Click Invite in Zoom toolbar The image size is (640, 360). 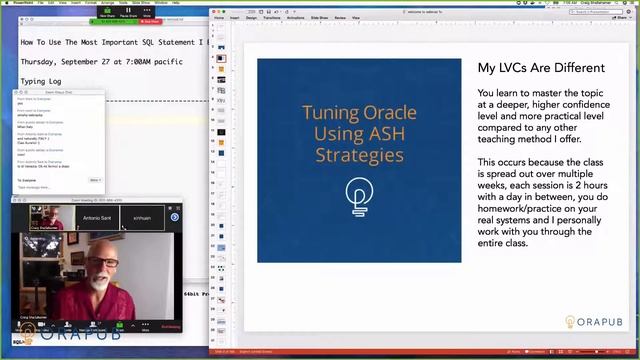pos(68,326)
